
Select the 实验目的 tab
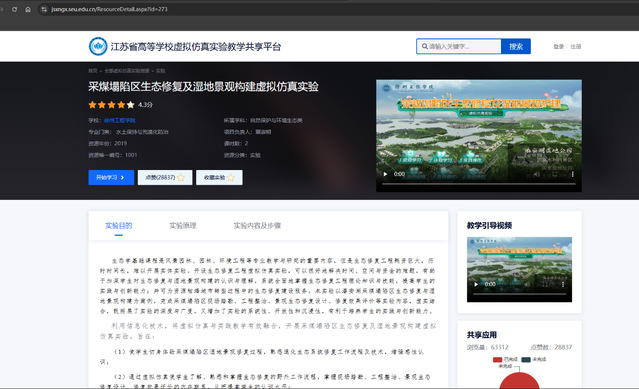pos(119,226)
